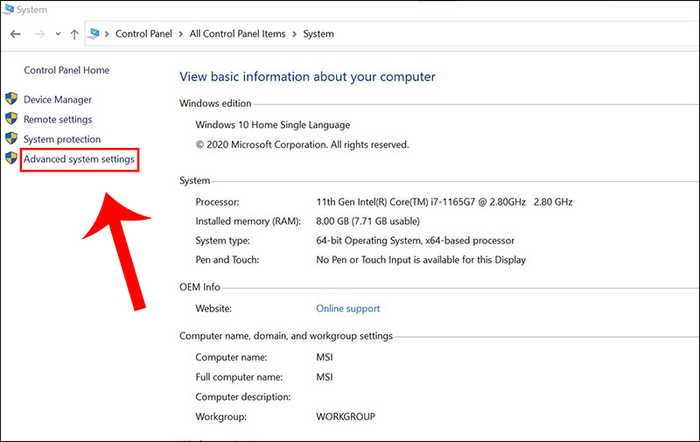Image resolution: width=700 pixels, height=442 pixels.
Task: Expand chevron before Control Panel breadcrumb
Action: (x=107, y=34)
